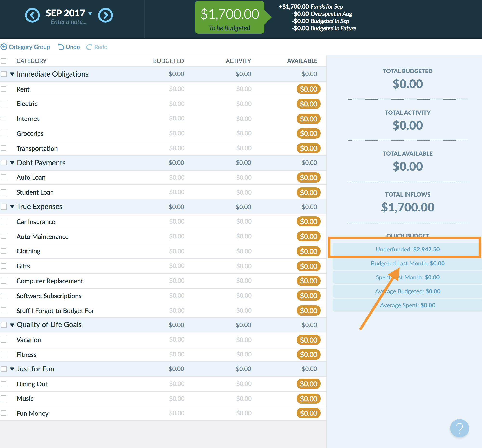Check the Transportation category checkbox

pyautogui.click(x=4, y=148)
